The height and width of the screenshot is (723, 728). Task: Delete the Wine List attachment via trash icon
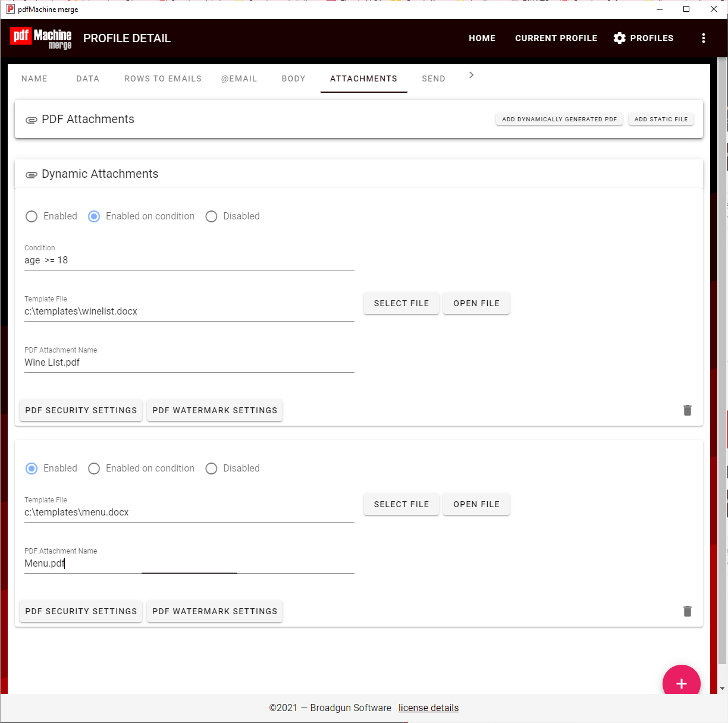coord(688,410)
